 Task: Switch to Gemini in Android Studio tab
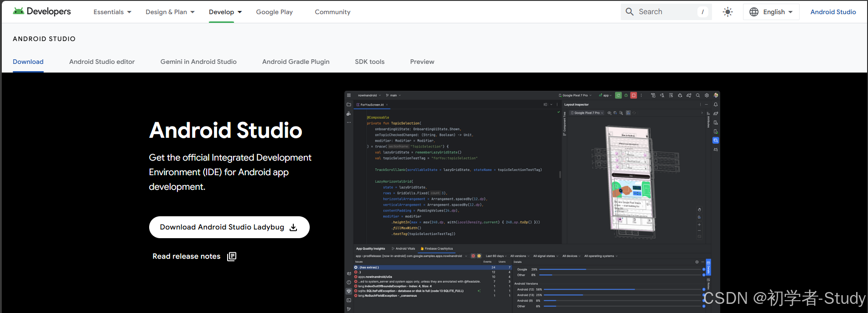(x=198, y=62)
